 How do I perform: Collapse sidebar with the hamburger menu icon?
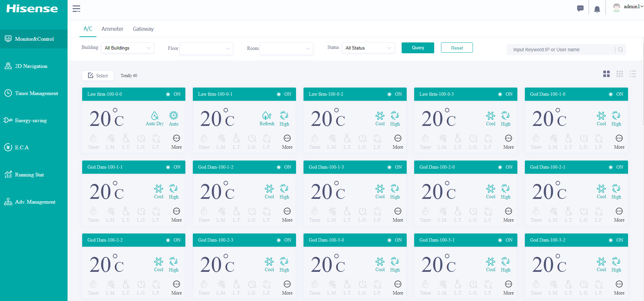(x=76, y=9)
